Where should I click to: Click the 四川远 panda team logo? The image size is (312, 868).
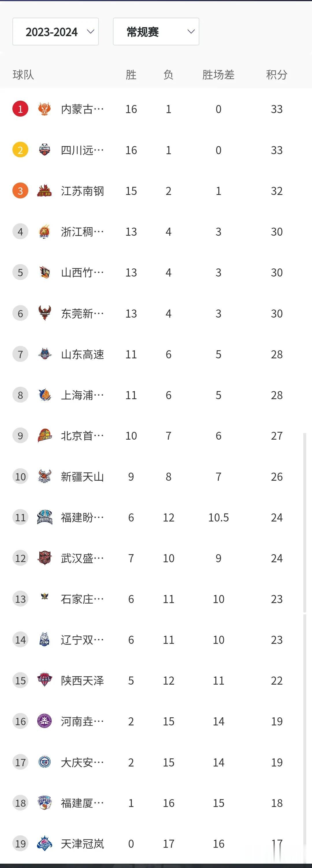click(x=44, y=150)
